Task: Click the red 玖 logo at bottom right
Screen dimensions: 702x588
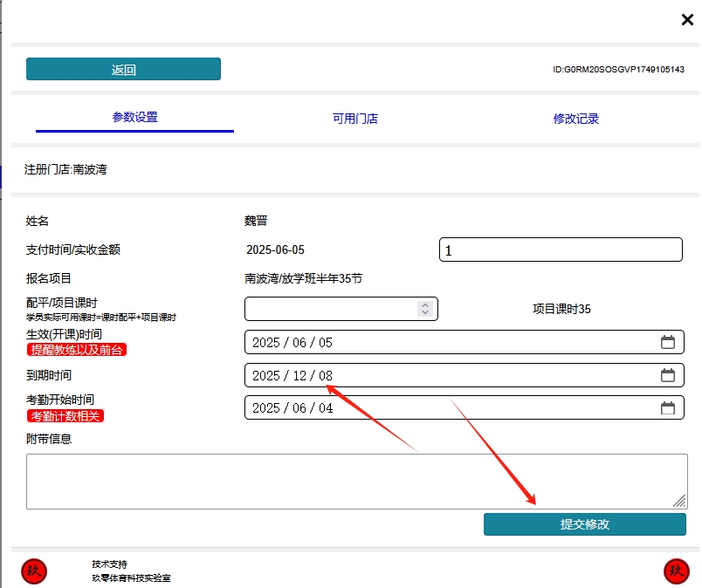Action: click(676, 571)
